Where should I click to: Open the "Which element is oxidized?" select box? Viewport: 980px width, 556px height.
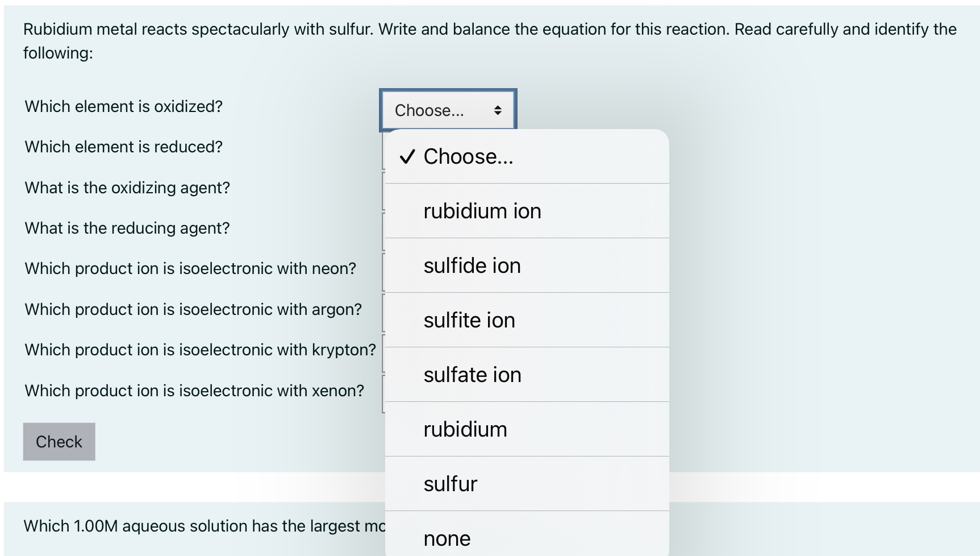click(x=448, y=109)
